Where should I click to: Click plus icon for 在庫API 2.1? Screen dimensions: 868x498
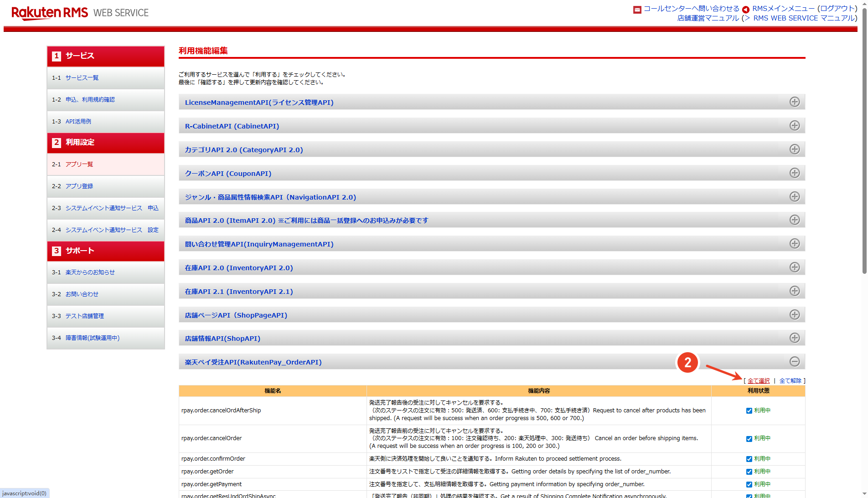(x=795, y=291)
